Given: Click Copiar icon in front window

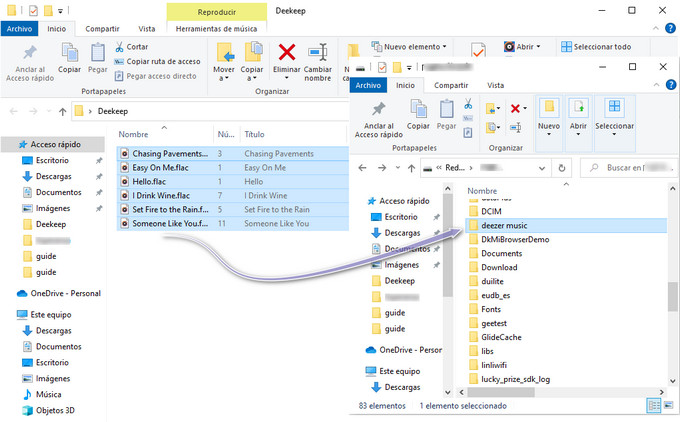Looking at the screenshot, I should (418, 108).
